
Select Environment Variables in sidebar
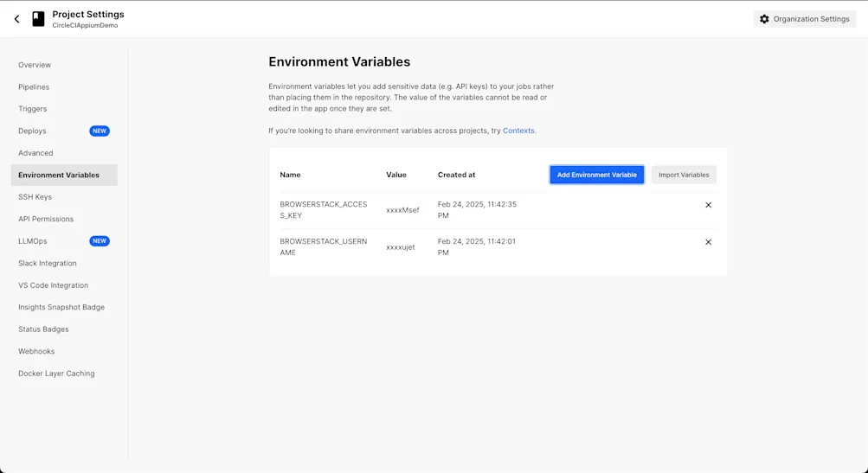coord(64,175)
